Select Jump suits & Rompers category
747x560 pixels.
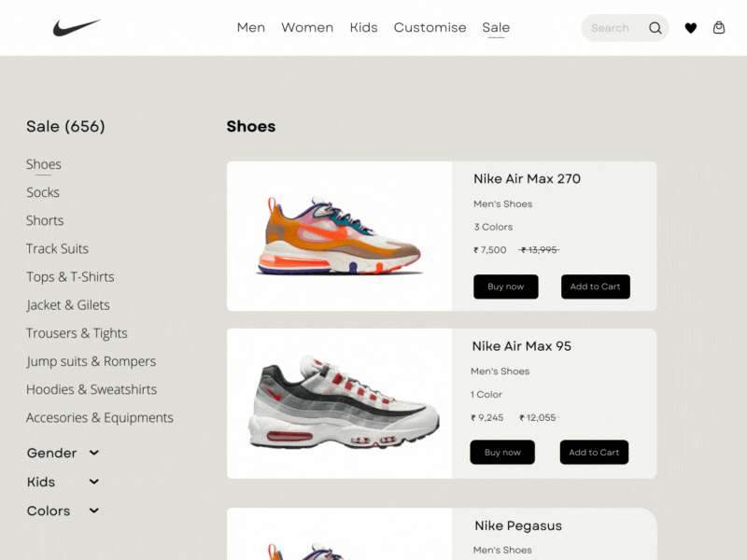pyautogui.click(x=91, y=361)
